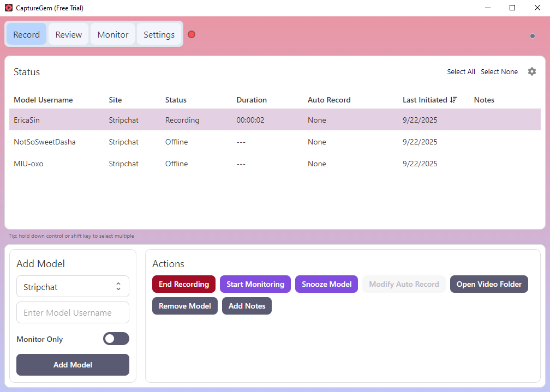Image resolution: width=550 pixels, height=392 pixels.
Task: Click Start Monitoring button
Action: pos(255,284)
